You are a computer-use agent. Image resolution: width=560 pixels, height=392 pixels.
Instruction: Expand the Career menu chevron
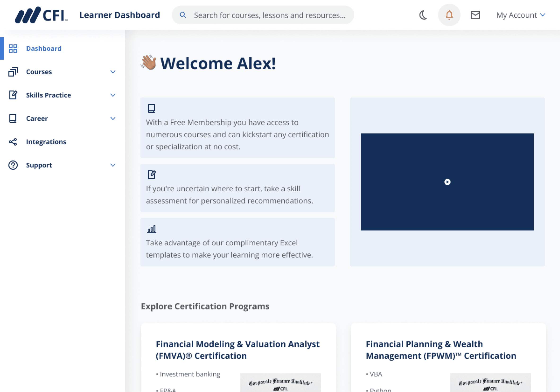point(113,118)
